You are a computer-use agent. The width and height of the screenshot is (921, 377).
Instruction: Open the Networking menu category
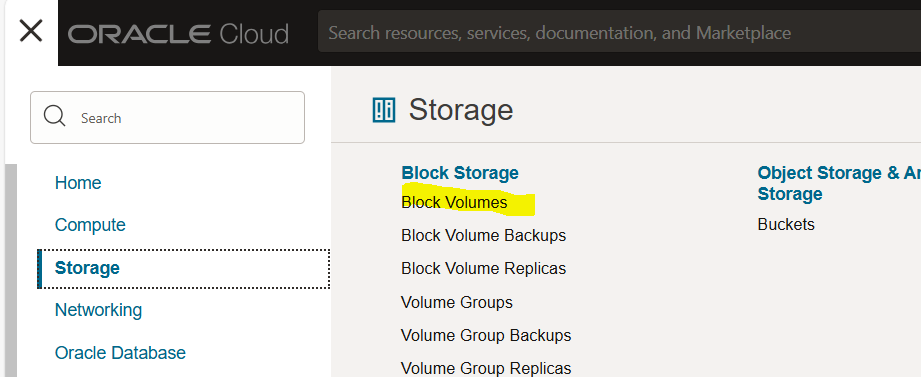pos(98,309)
